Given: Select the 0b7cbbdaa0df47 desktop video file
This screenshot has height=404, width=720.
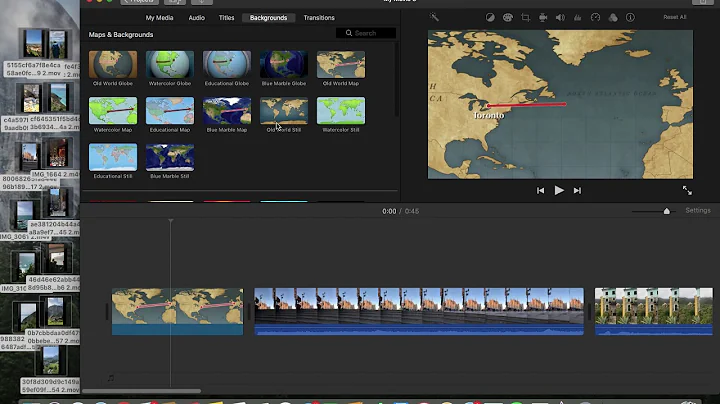Looking at the screenshot, I should coord(54,320).
